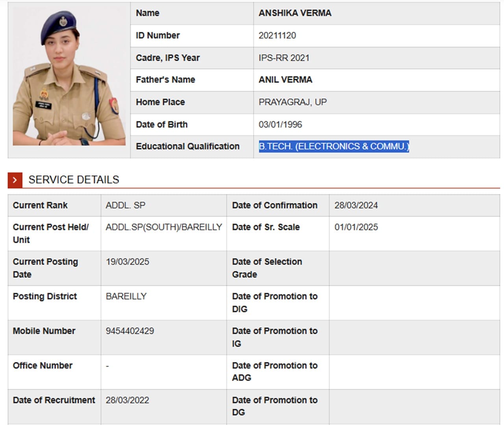Click the Date of Confirmation label
The height and width of the screenshot is (425, 504).
274,205
